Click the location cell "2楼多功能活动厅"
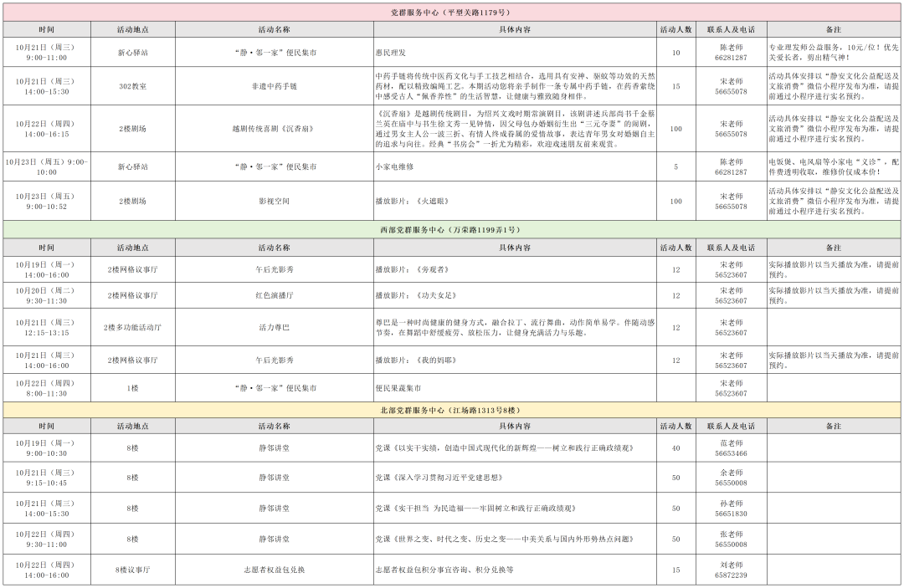904x588 pixels. click(133, 327)
